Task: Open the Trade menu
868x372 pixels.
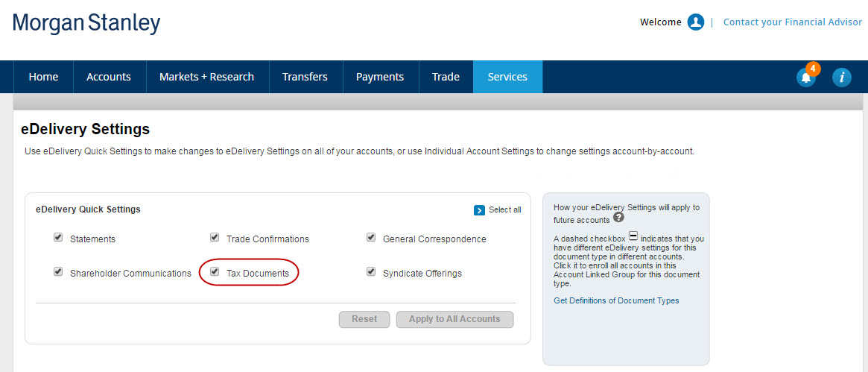Action: coord(446,77)
